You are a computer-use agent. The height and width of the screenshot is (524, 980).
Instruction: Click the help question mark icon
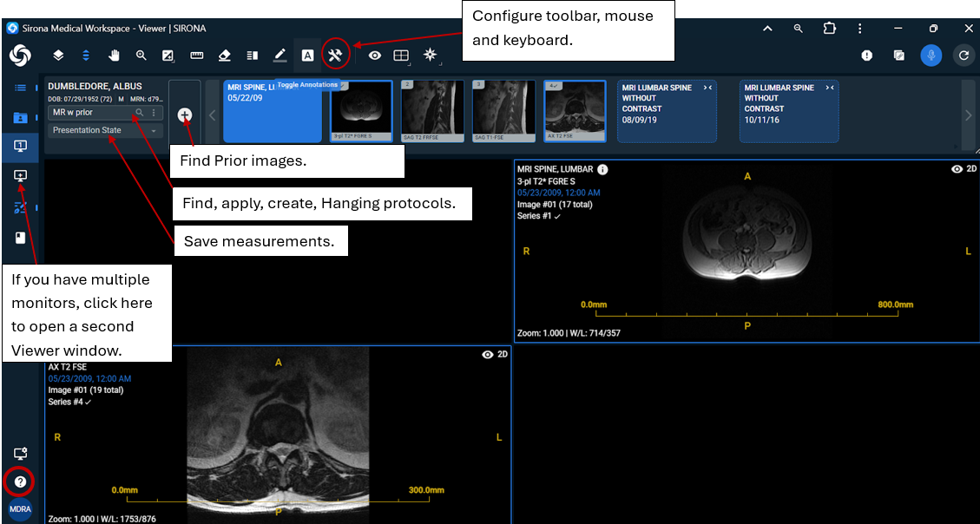[20, 481]
